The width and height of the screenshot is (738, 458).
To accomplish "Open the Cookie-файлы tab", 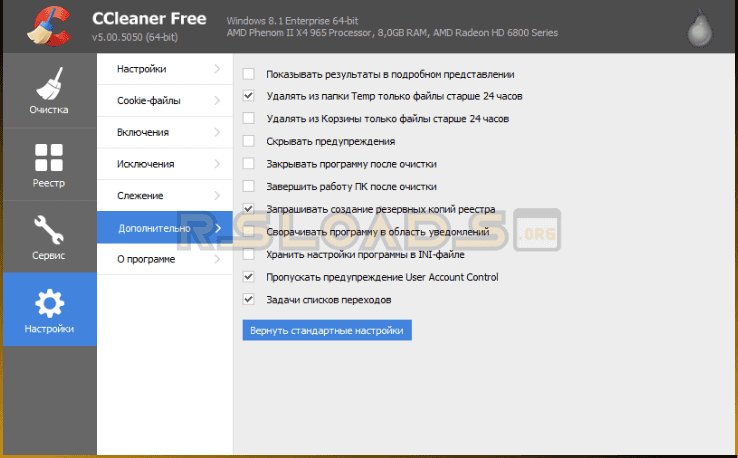I will pyautogui.click(x=165, y=100).
